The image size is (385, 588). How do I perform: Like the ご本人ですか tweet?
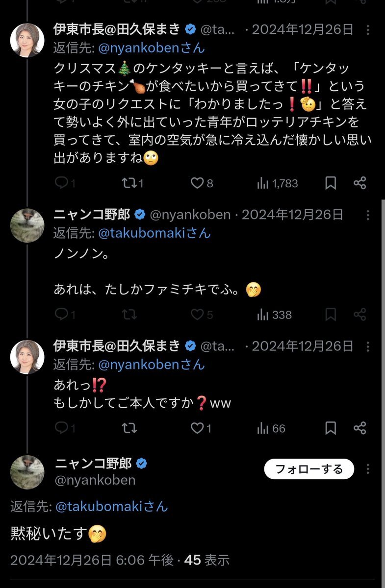tap(197, 429)
